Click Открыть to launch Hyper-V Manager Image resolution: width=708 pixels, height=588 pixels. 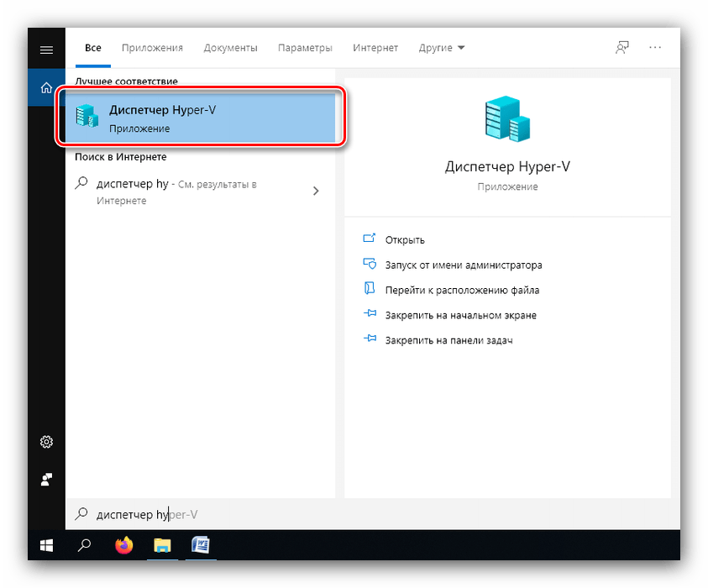tap(405, 239)
